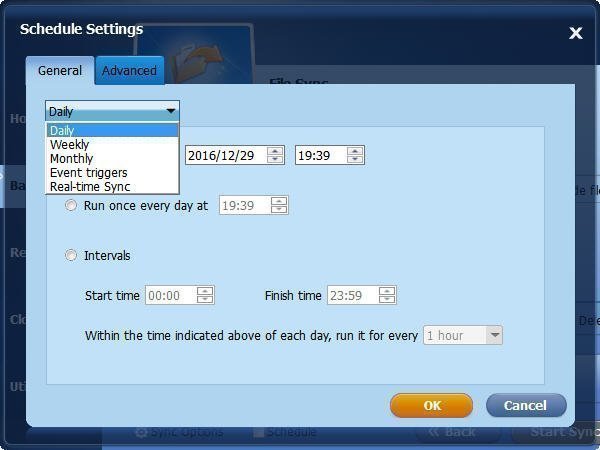This screenshot has height=450, width=600.
Task: Select Daily in the dropdown list
Action: coord(112,130)
